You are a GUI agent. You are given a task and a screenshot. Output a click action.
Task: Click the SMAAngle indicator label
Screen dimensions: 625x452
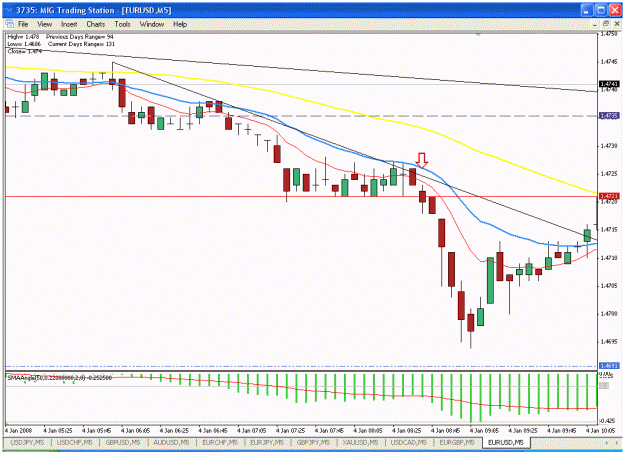59,377
